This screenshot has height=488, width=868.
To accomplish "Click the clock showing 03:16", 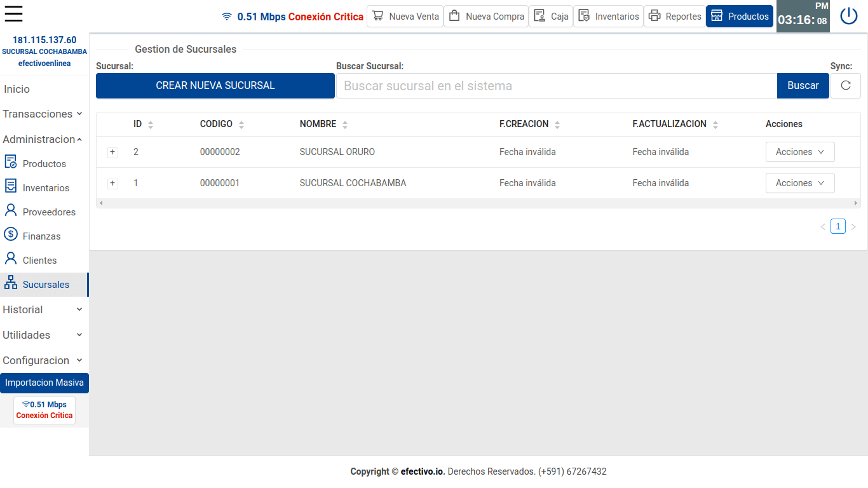I will click(803, 17).
